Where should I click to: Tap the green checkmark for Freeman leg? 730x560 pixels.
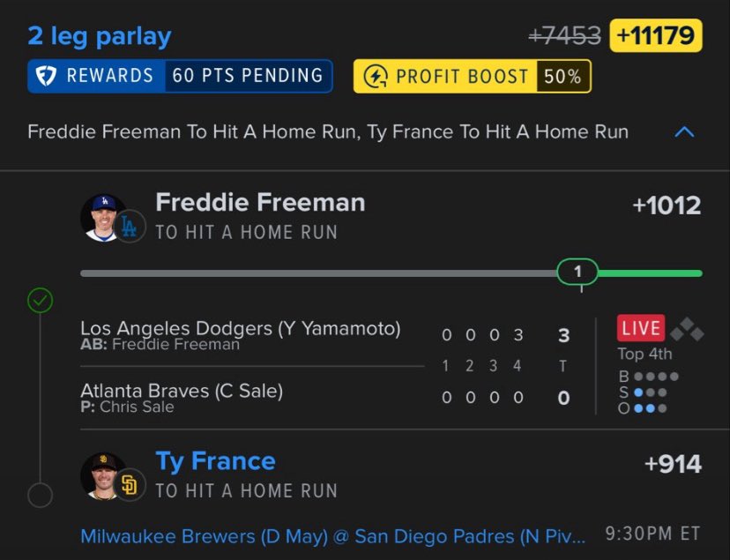tap(41, 301)
